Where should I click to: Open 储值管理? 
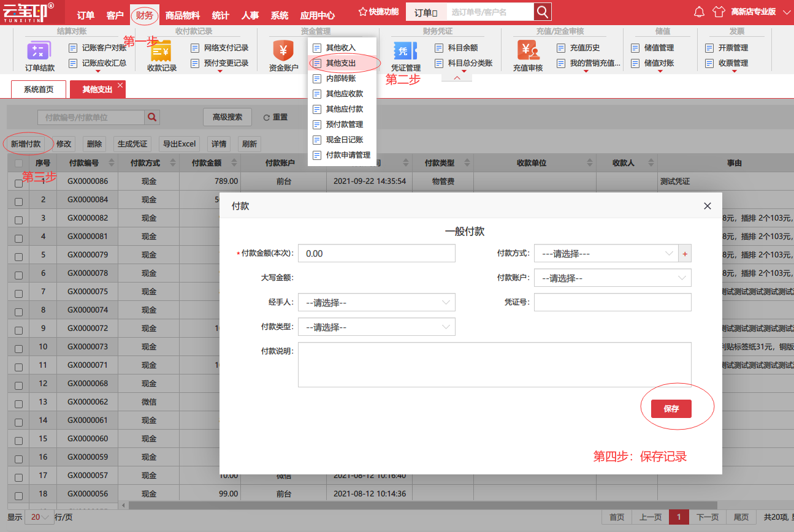652,48
